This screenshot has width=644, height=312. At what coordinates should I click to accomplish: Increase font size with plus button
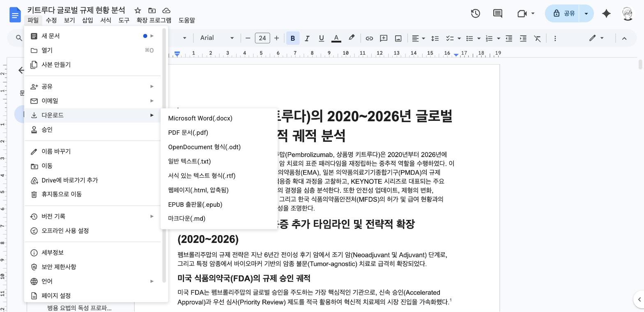[x=276, y=38]
